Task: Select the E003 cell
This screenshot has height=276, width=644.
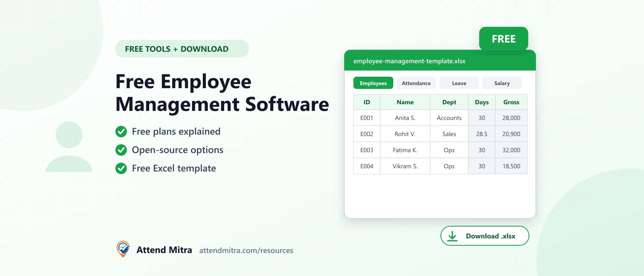Action: [x=367, y=150]
